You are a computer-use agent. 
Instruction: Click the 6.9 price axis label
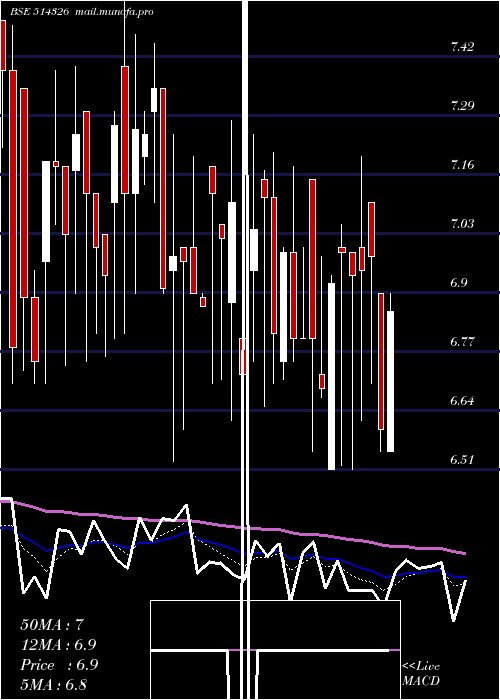click(x=459, y=283)
